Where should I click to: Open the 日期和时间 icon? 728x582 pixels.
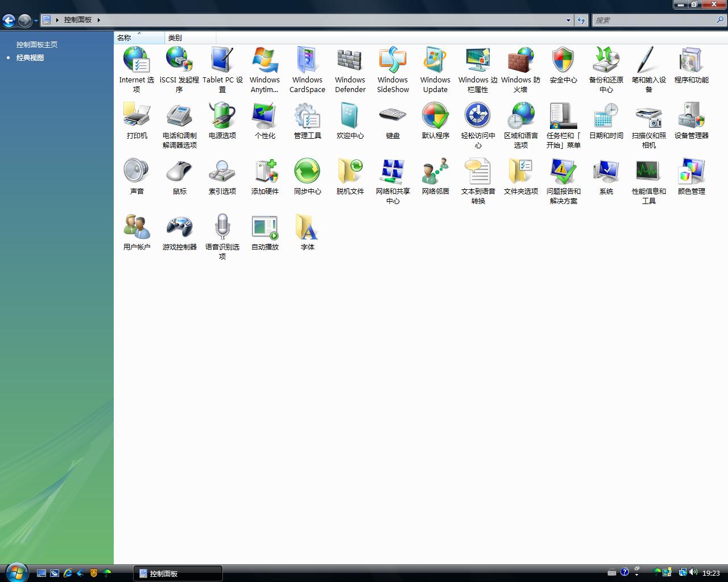coord(606,116)
